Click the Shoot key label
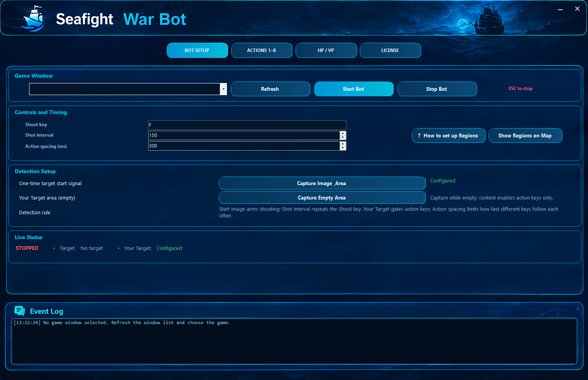The image size is (588, 380). click(36, 125)
